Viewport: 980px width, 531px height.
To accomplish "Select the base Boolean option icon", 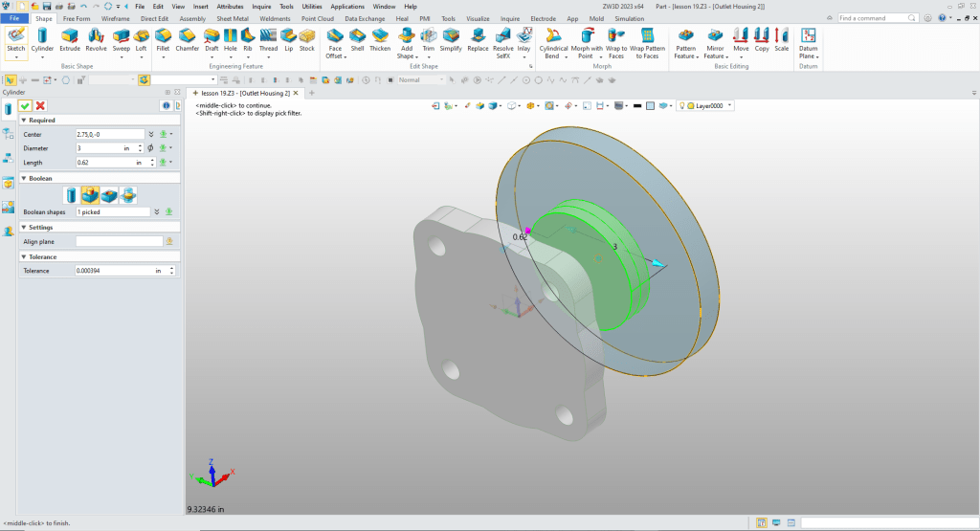I will click(x=72, y=195).
